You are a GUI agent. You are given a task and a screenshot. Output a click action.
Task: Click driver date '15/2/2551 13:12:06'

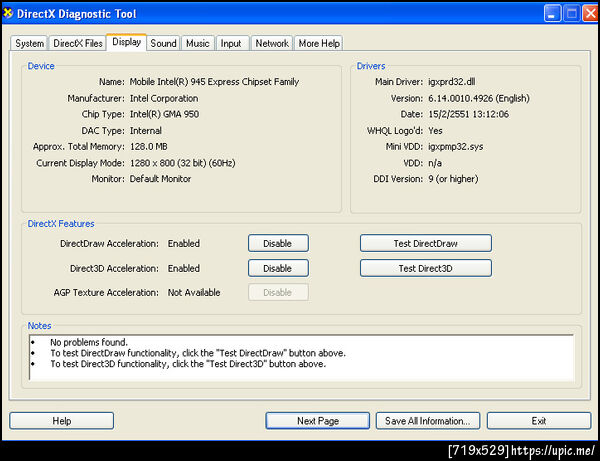click(468, 114)
